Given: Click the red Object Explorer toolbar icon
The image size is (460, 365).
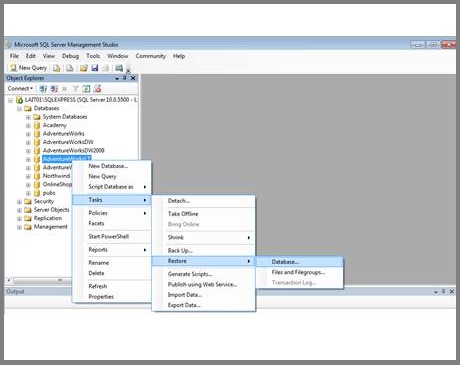Looking at the screenshot, I should pyautogui.click(x=97, y=89).
